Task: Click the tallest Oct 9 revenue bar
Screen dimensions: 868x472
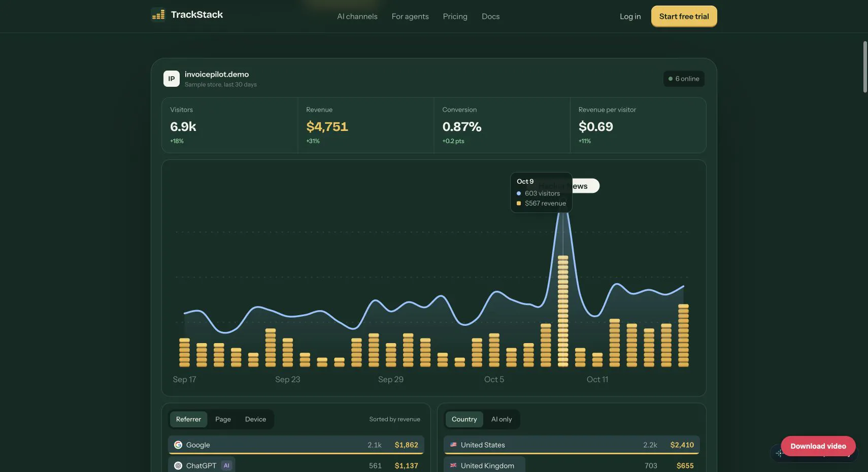Action: pyautogui.click(x=563, y=311)
